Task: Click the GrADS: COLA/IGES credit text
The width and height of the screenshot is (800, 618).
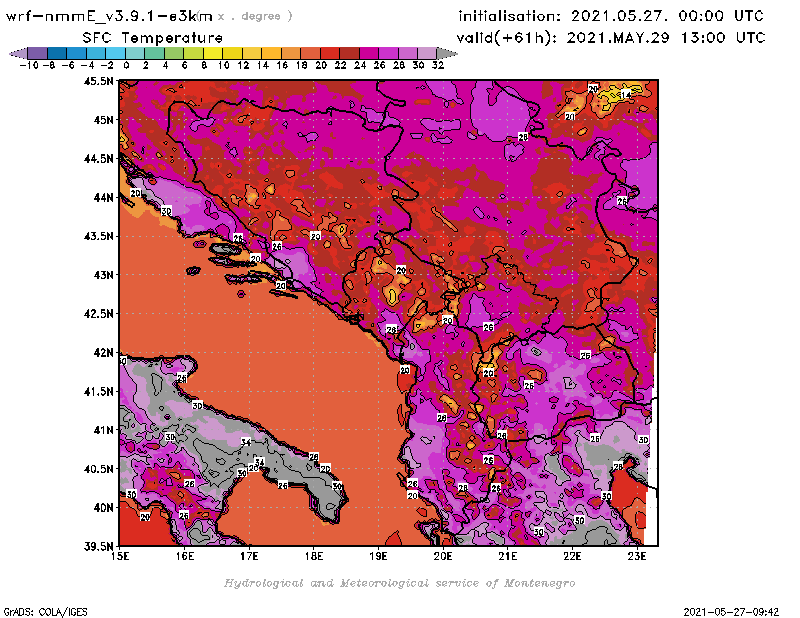Action: point(45,612)
